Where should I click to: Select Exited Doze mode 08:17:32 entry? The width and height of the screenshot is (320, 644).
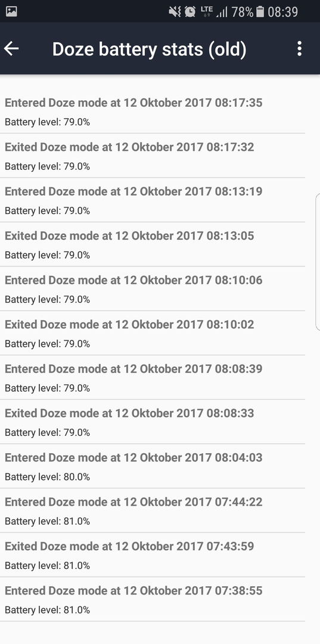[x=152, y=156]
